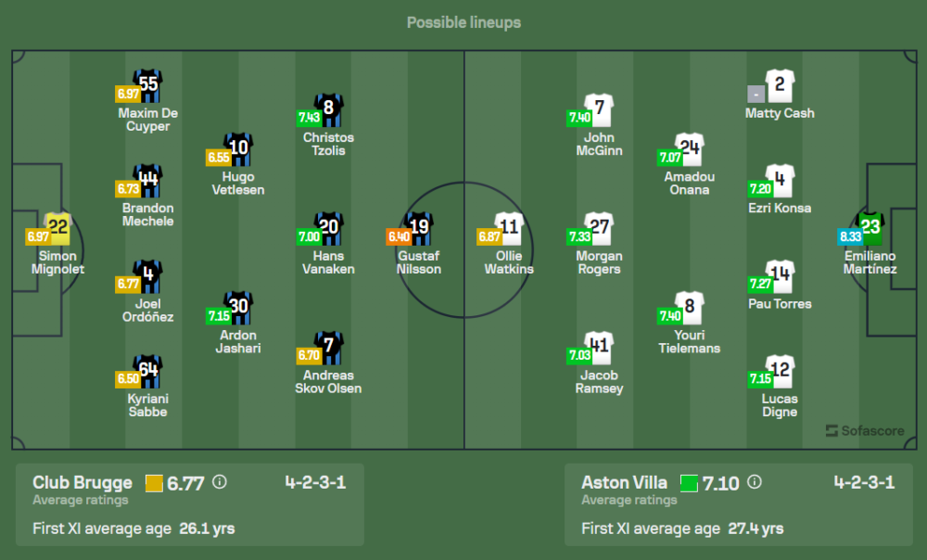Select Pau Torres' number 14 shirt
Screen dimensions: 927x560
point(780,275)
